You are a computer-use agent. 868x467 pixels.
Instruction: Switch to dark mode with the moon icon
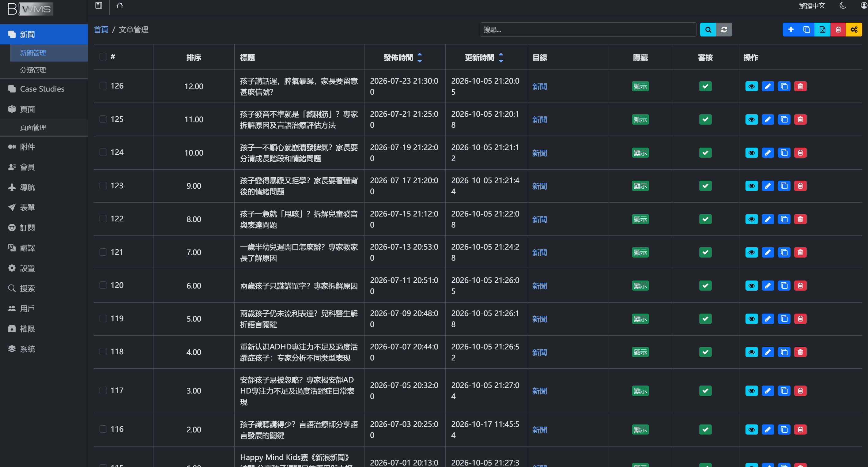[843, 6]
